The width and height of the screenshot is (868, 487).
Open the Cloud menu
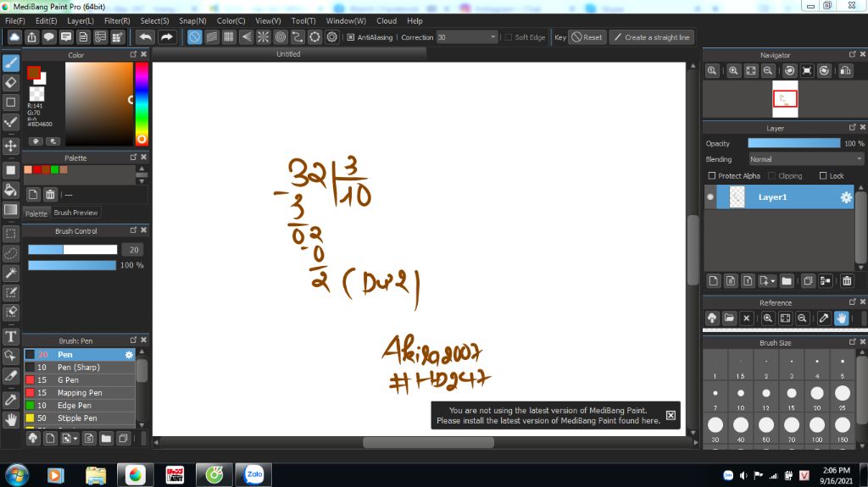(387, 20)
